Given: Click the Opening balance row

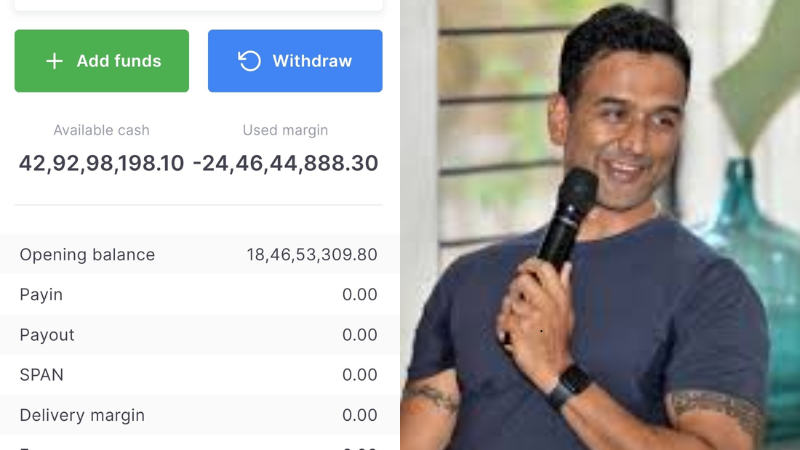Looking at the screenshot, I should pos(199,254).
